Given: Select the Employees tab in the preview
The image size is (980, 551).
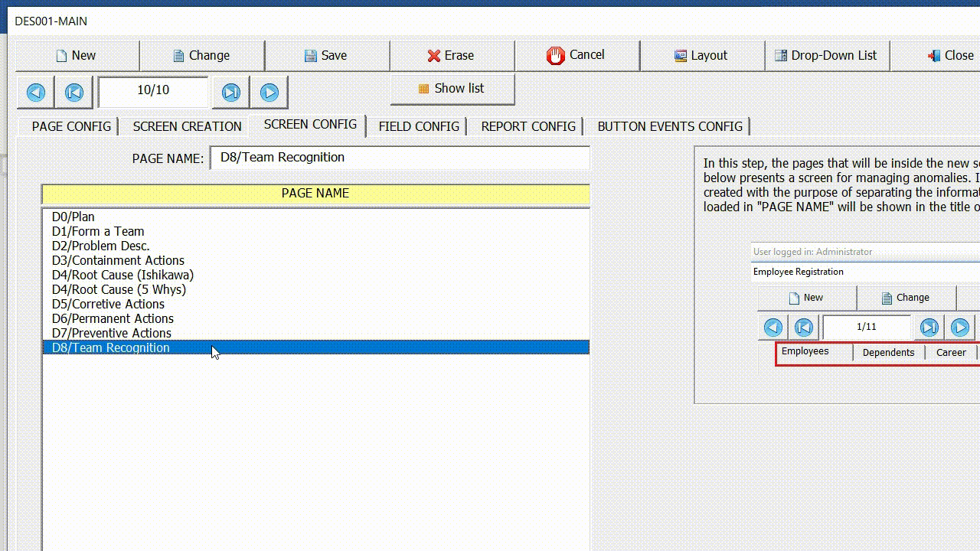Looking at the screenshot, I should [805, 351].
